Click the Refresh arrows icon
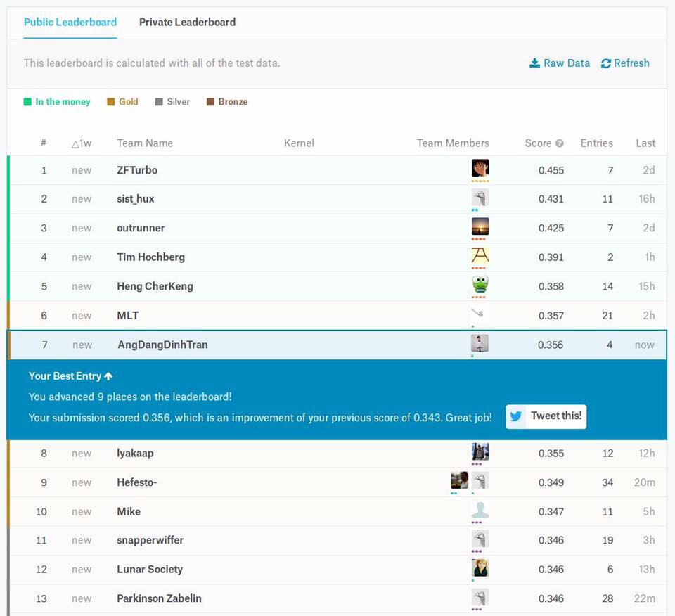675x616 pixels. tap(606, 63)
